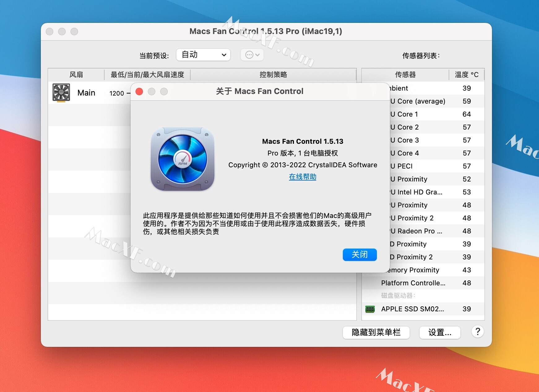Viewport: 539px width, 392px height.
Task: Select the APPLE SSD SM02... row
Action: pyautogui.click(x=423, y=309)
